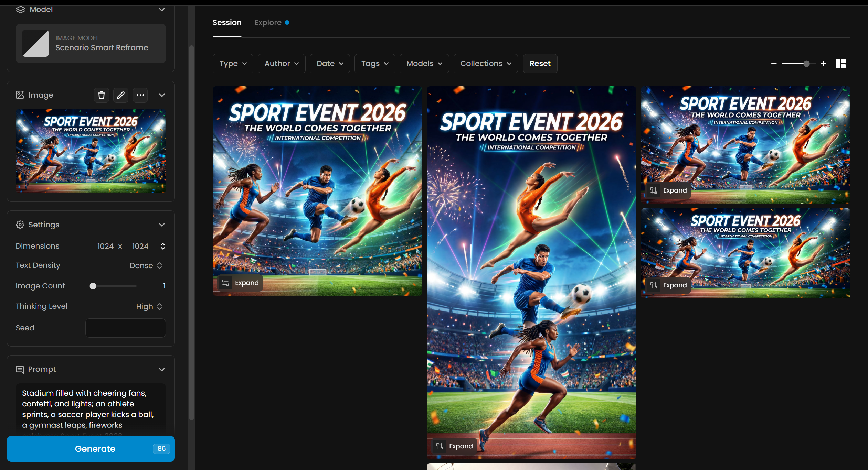The width and height of the screenshot is (868, 470).
Task: Click the Model layers icon
Action: pyautogui.click(x=21, y=10)
